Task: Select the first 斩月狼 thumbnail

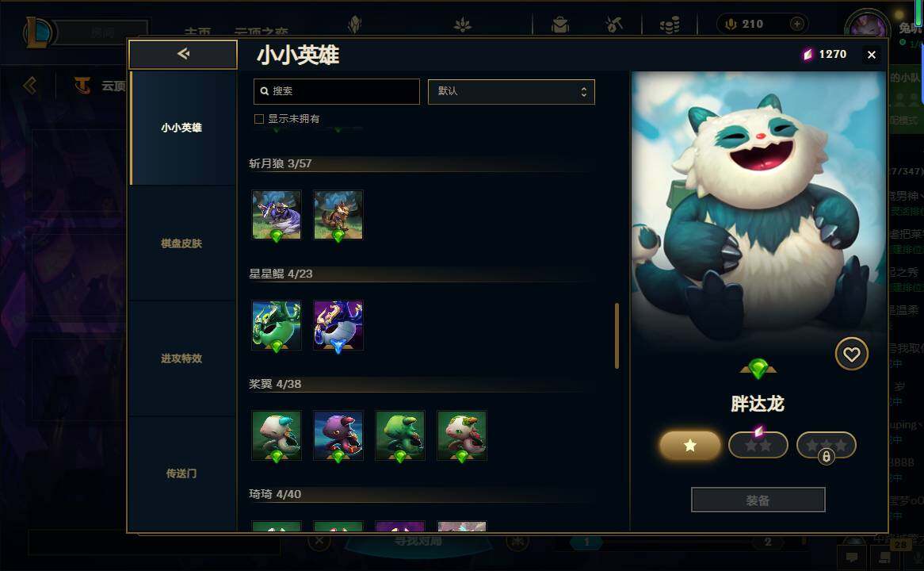Action: click(x=277, y=215)
